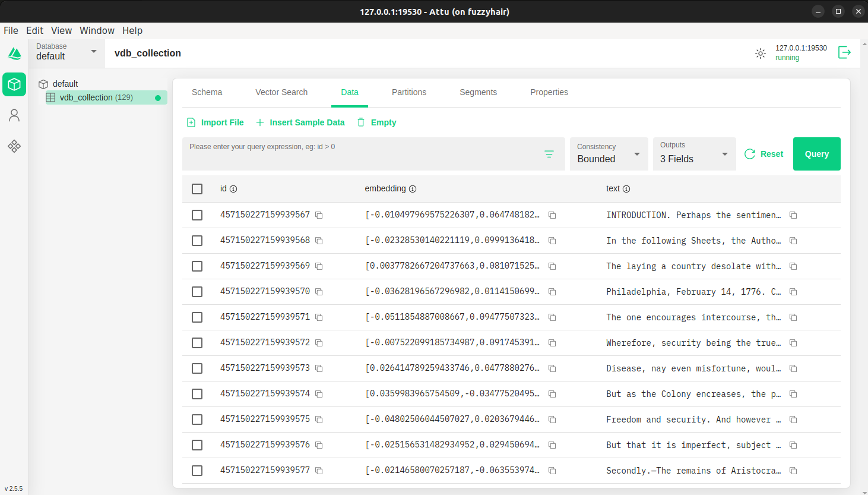Open the Users sidebar icon
This screenshot has height=495, width=868.
14,115
